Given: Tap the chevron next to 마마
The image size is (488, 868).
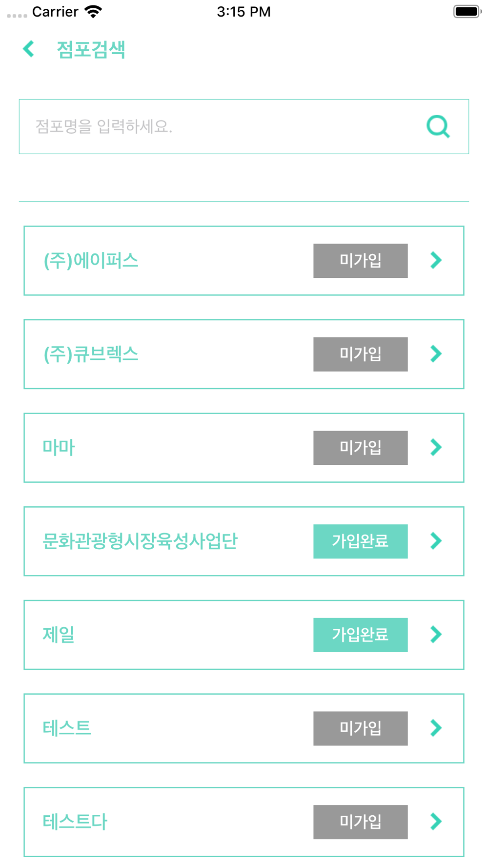Looking at the screenshot, I should click(x=436, y=447).
